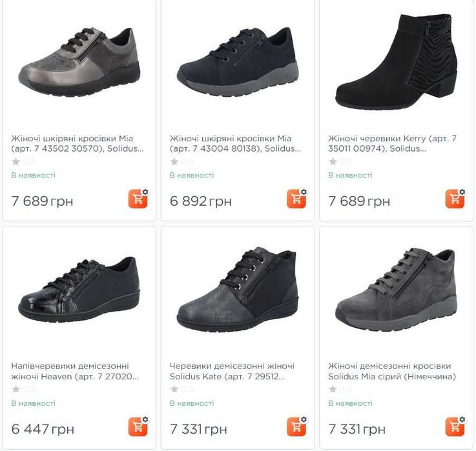The image size is (476, 451).
Task: Add Kerry boots to cart
Action: 455,199
